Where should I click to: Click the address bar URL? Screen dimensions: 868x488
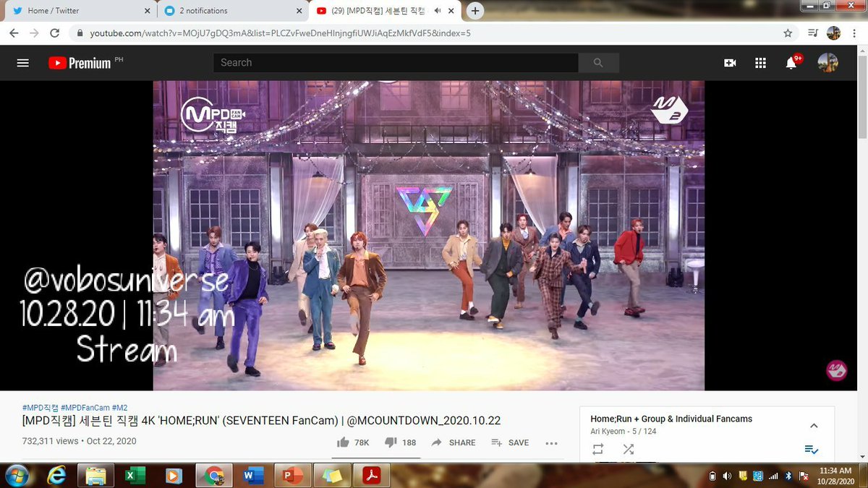point(281,33)
